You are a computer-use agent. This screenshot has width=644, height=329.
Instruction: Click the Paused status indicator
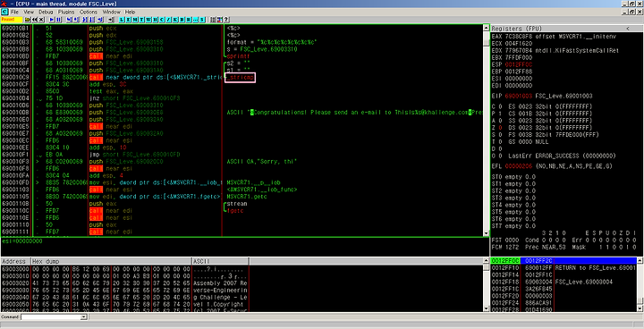[x=12, y=20]
